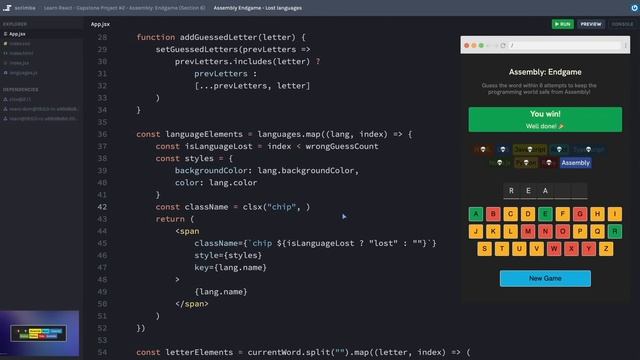Click the Scrimba logo icon

click(7, 8)
